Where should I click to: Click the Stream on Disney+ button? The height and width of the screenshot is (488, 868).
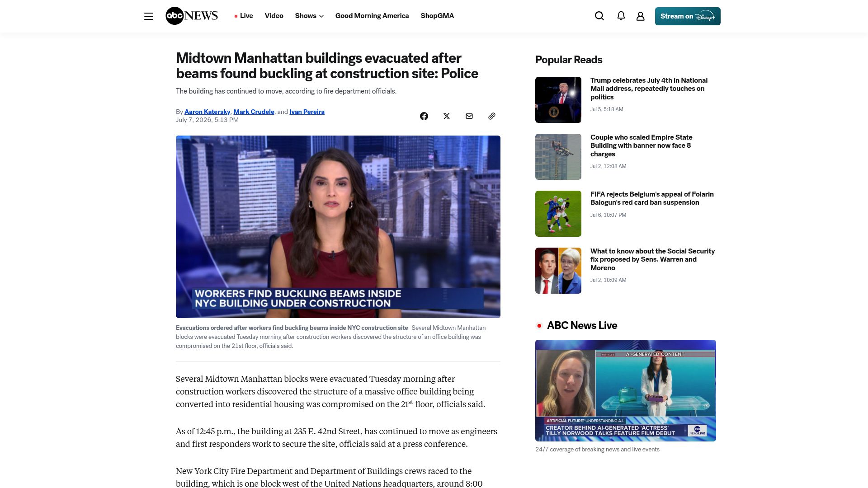click(x=688, y=16)
